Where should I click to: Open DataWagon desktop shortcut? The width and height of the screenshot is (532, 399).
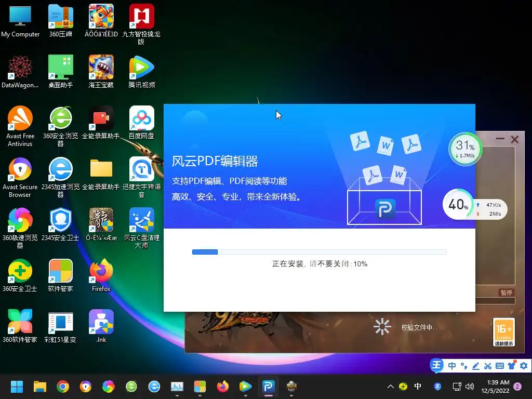point(20,72)
